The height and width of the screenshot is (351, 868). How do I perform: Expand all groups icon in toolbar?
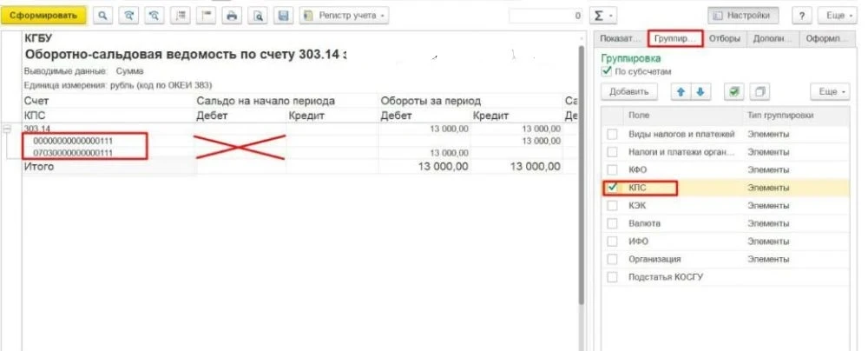click(x=181, y=16)
